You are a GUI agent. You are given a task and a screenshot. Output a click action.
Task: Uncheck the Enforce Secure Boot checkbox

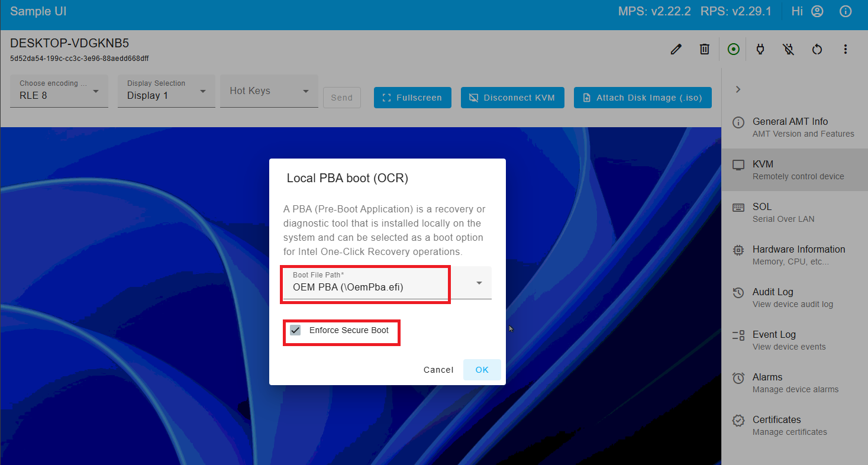(295, 330)
